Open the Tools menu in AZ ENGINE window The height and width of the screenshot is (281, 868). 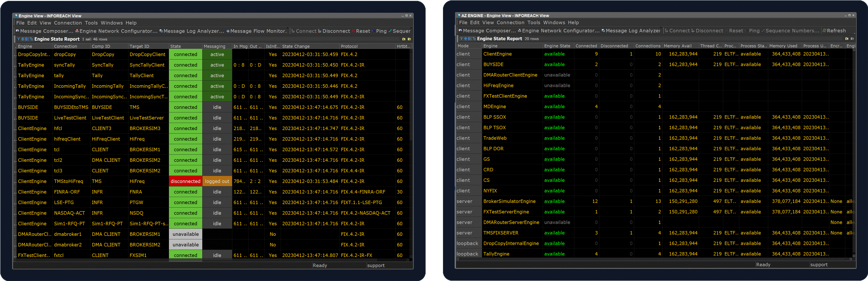pyautogui.click(x=534, y=23)
